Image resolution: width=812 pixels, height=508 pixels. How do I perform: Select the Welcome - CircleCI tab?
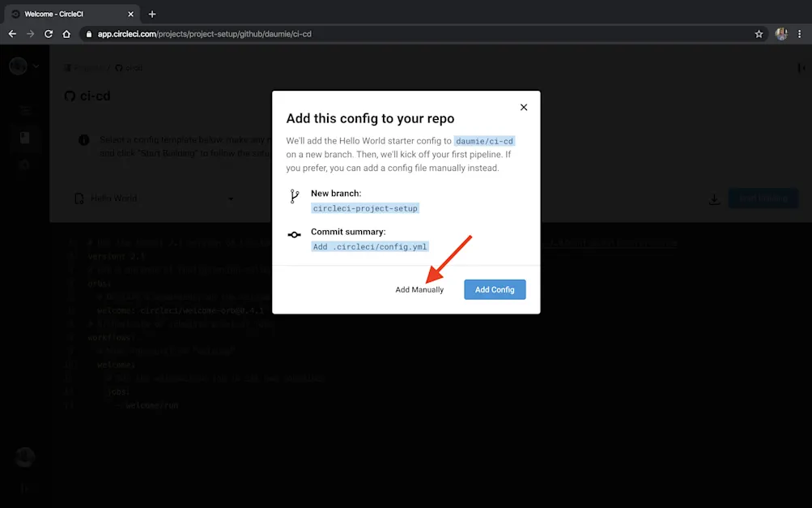pyautogui.click(x=72, y=14)
